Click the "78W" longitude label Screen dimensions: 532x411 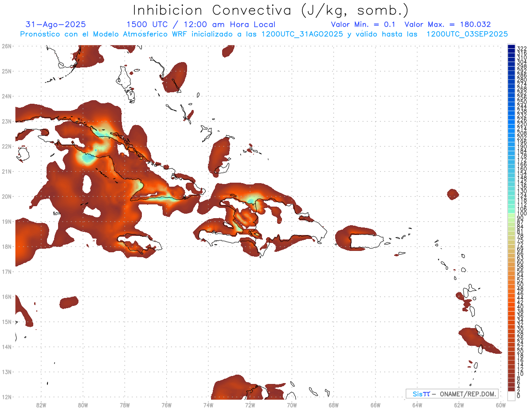[x=125, y=404]
